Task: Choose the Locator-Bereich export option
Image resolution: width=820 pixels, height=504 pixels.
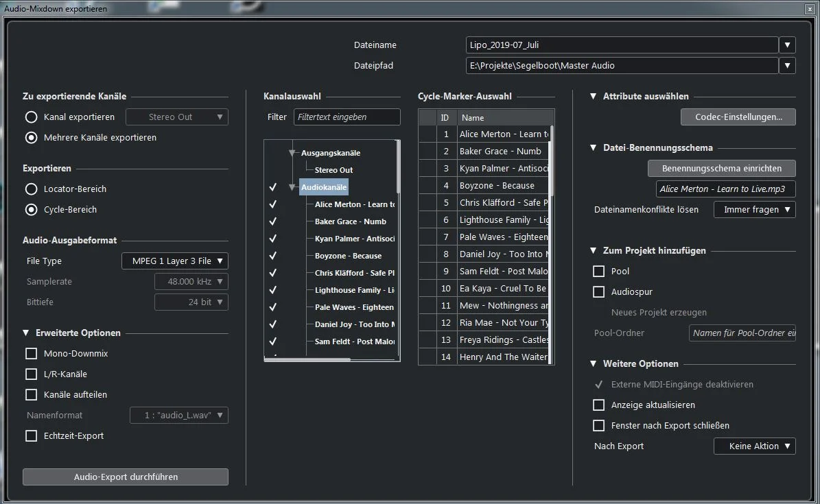Action: [x=32, y=189]
